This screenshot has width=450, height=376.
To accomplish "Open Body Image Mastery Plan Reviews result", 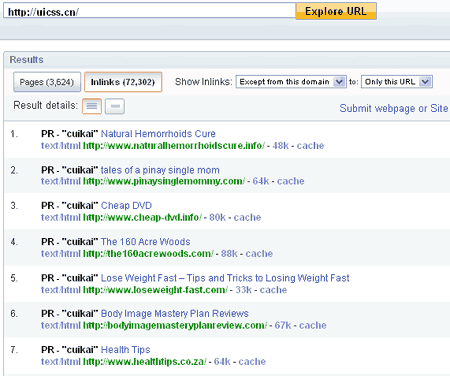I will pyautogui.click(x=175, y=314).
